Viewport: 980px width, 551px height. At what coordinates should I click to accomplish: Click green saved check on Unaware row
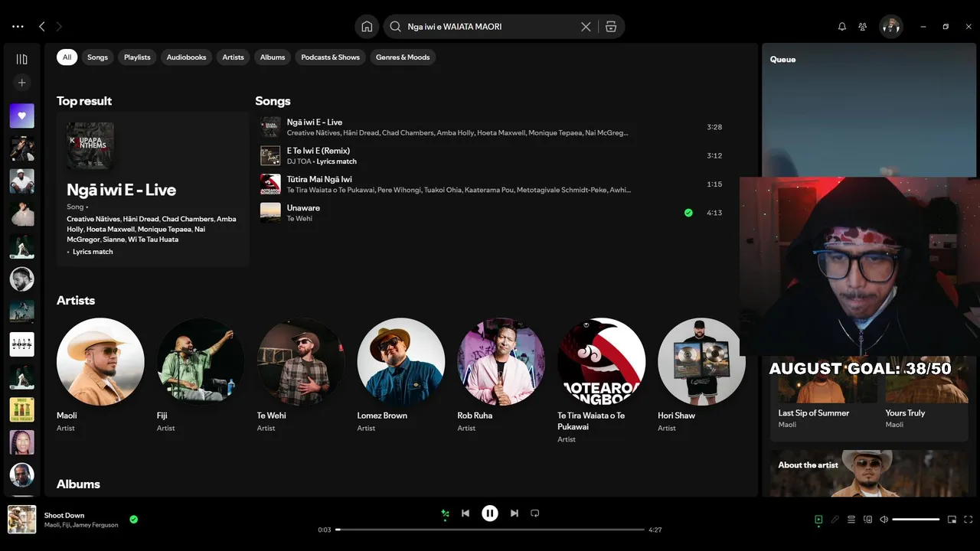point(688,213)
